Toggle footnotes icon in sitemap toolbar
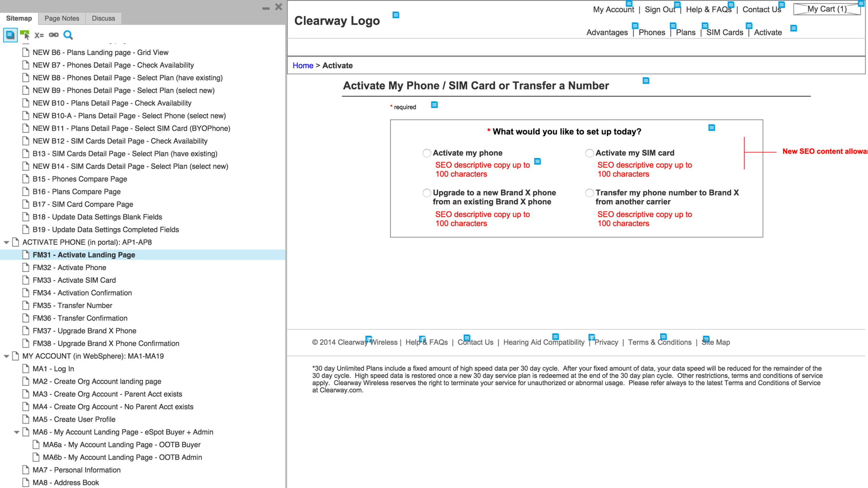Screen dimensions: 868x488 click(x=10, y=35)
